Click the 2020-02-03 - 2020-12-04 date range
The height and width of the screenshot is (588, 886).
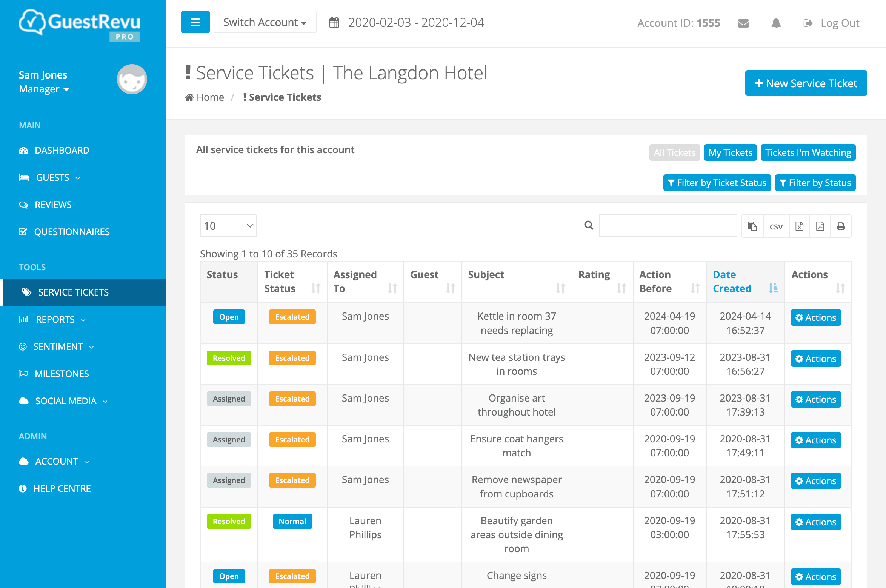(x=416, y=23)
